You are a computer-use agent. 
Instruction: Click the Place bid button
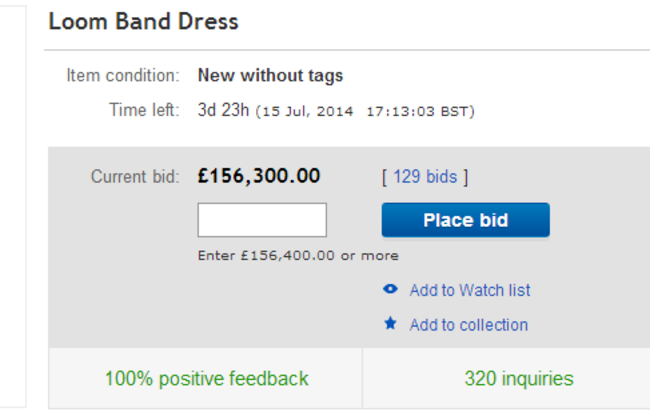(466, 220)
